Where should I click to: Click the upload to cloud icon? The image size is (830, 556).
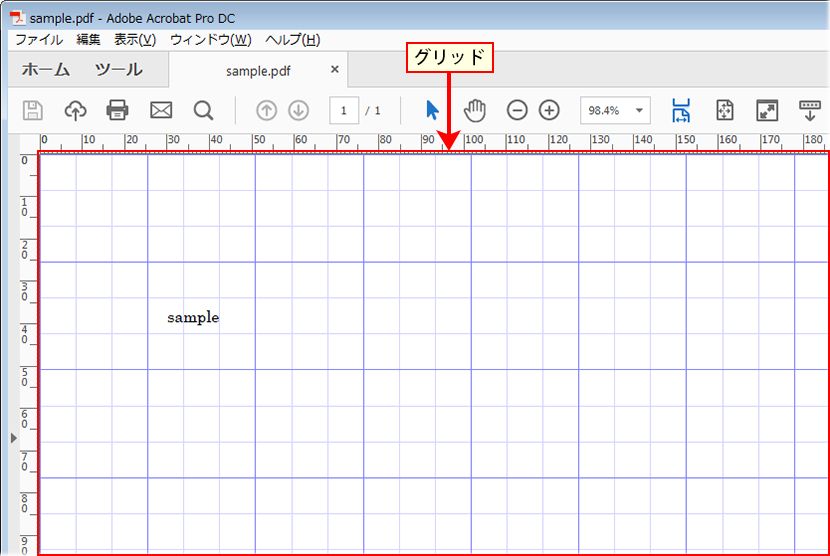click(x=75, y=111)
